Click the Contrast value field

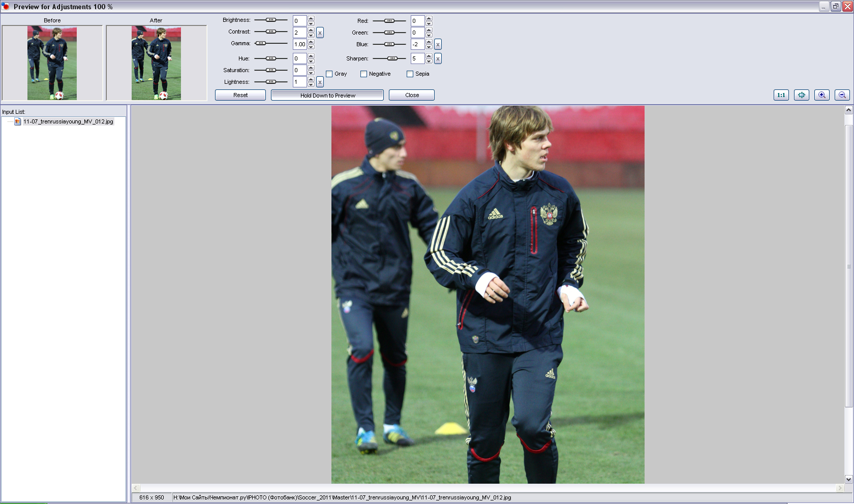(x=300, y=33)
